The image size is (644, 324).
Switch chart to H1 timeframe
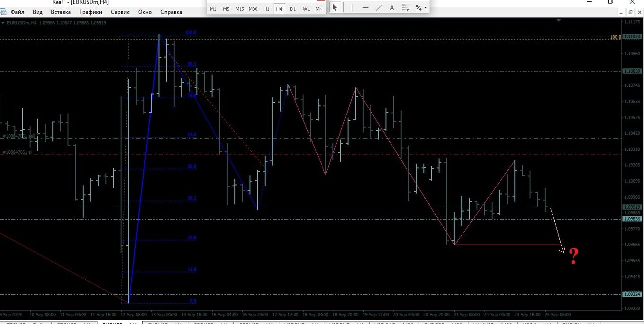pyautogui.click(x=266, y=9)
